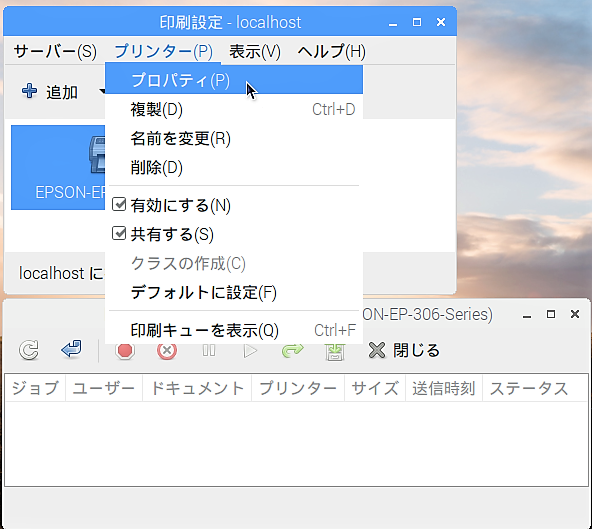Click the 閉じる button in queue window
The image size is (592, 529).
tap(404, 350)
